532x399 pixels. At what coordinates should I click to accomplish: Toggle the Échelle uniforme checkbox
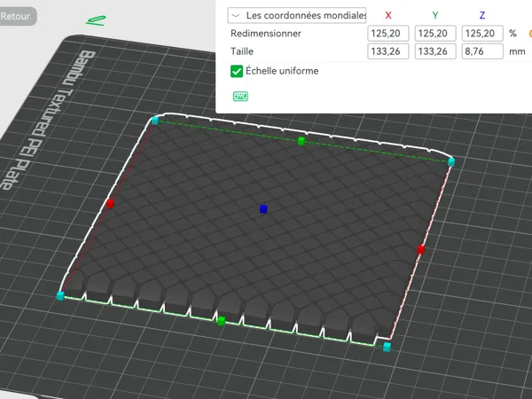(237, 71)
